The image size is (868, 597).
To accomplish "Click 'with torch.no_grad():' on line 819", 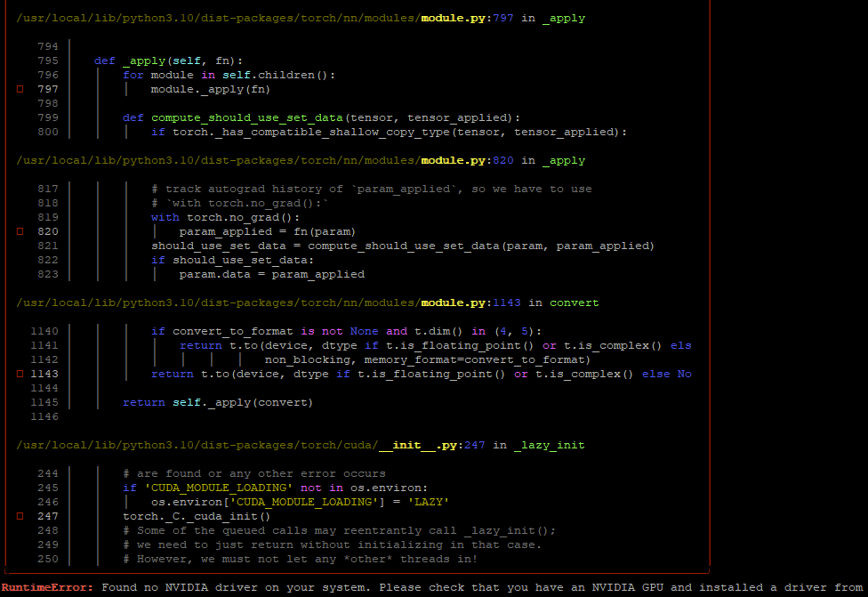I will pos(225,218).
